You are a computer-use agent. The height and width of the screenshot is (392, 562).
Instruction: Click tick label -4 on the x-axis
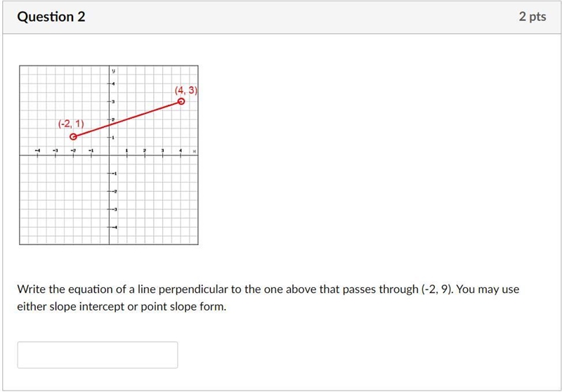[x=37, y=150]
